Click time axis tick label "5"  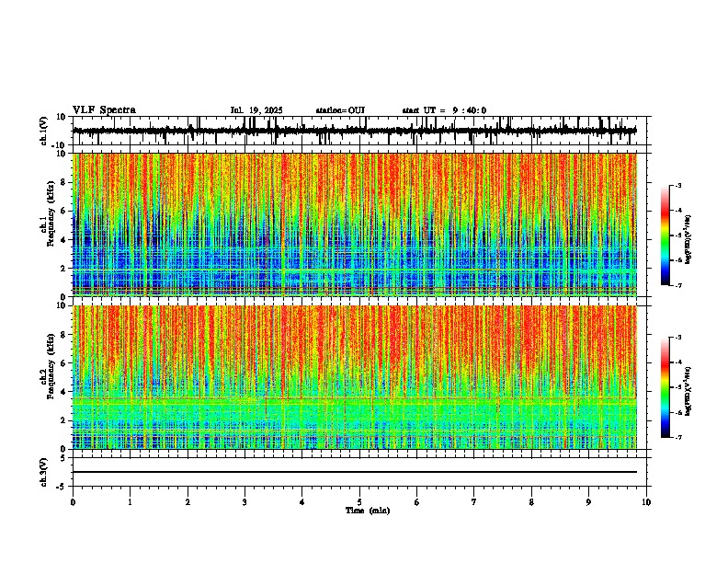pos(359,502)
